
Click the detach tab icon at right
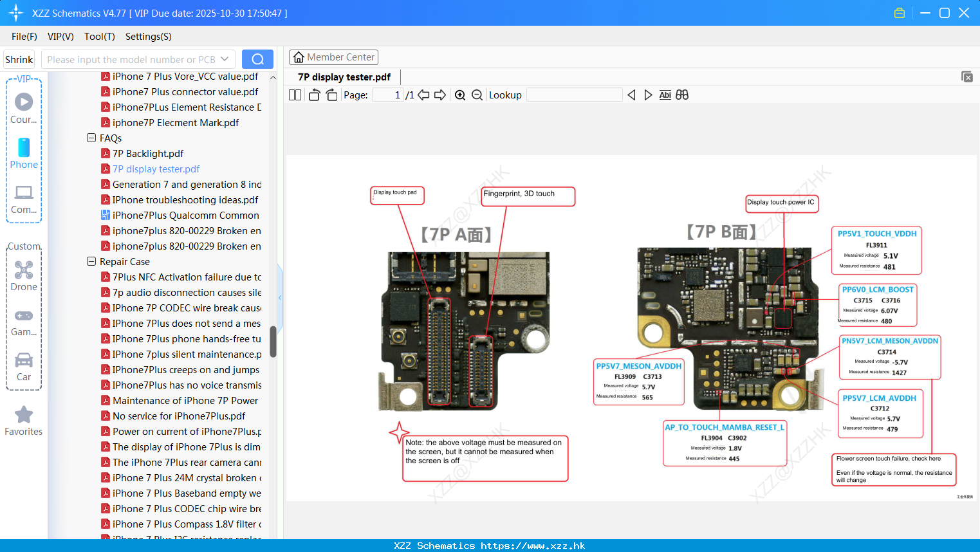967,77
